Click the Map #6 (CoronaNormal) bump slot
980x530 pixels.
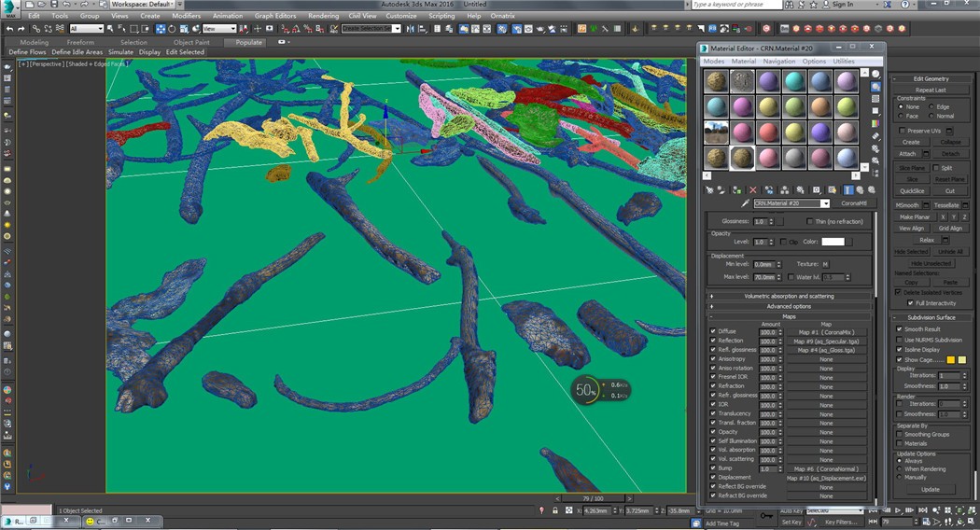click(826, 468)
